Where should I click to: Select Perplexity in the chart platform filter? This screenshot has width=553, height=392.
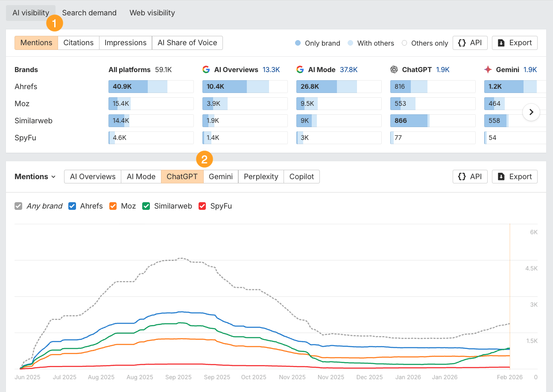coord(261,177)
